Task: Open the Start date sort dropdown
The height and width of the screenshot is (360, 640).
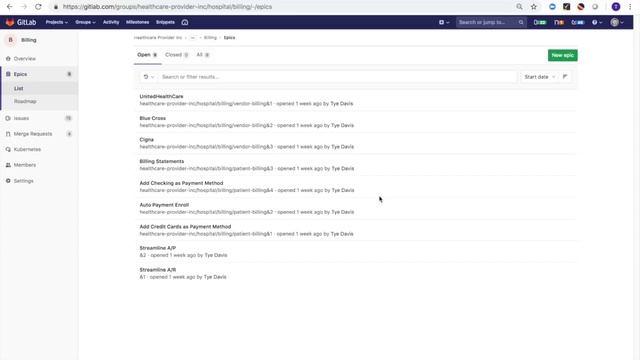Action: 540,77
